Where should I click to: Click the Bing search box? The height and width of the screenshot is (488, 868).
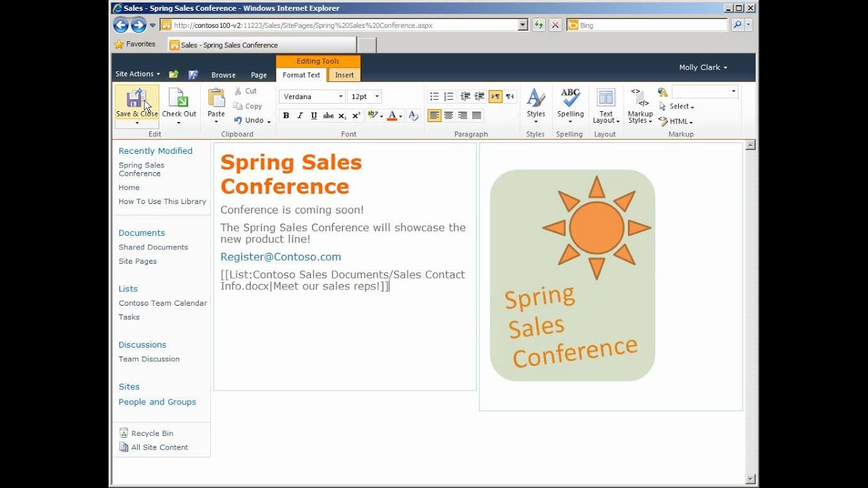coord(647,25)
